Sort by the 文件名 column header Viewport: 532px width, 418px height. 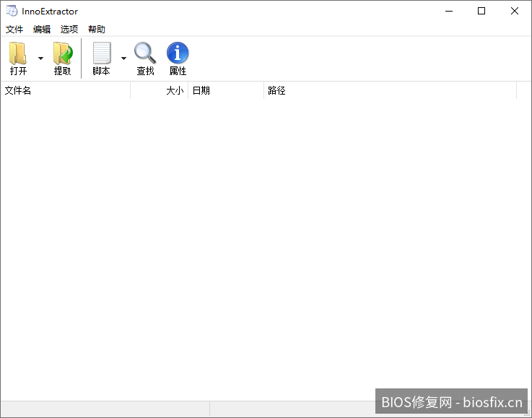[x=65, y=91]
